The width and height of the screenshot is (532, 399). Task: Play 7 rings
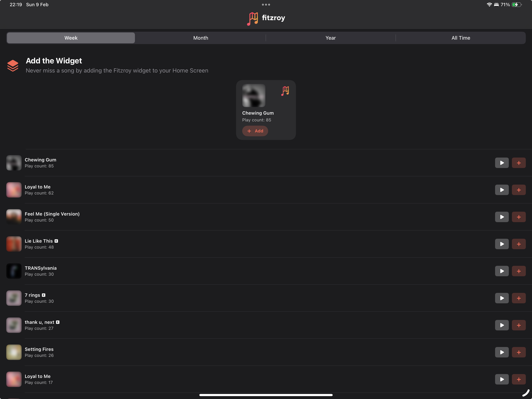[x=502, y=298]
